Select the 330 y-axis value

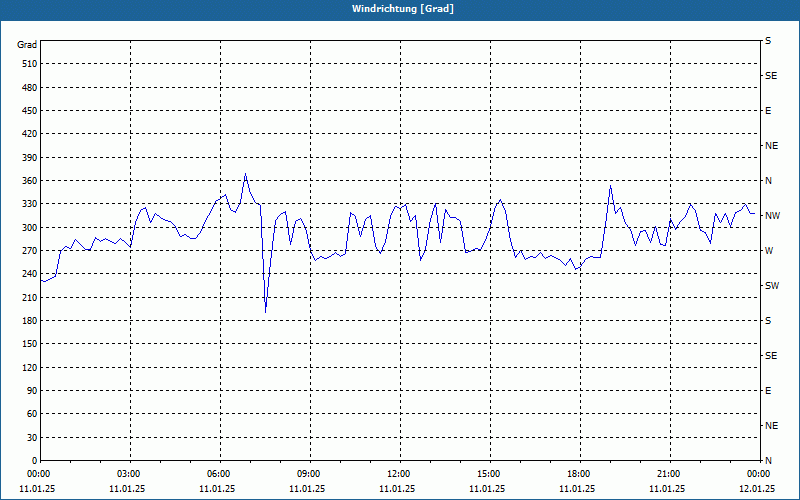[30, 204]
